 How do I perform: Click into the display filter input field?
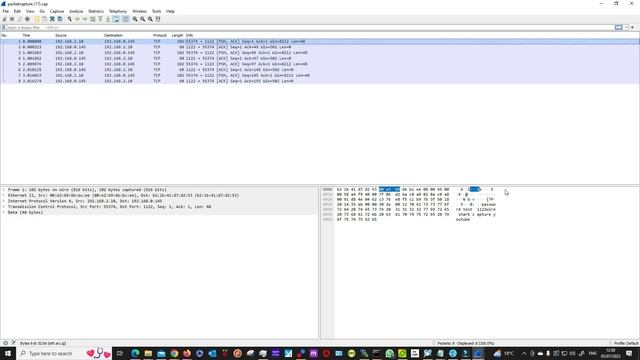click(310, 28)
